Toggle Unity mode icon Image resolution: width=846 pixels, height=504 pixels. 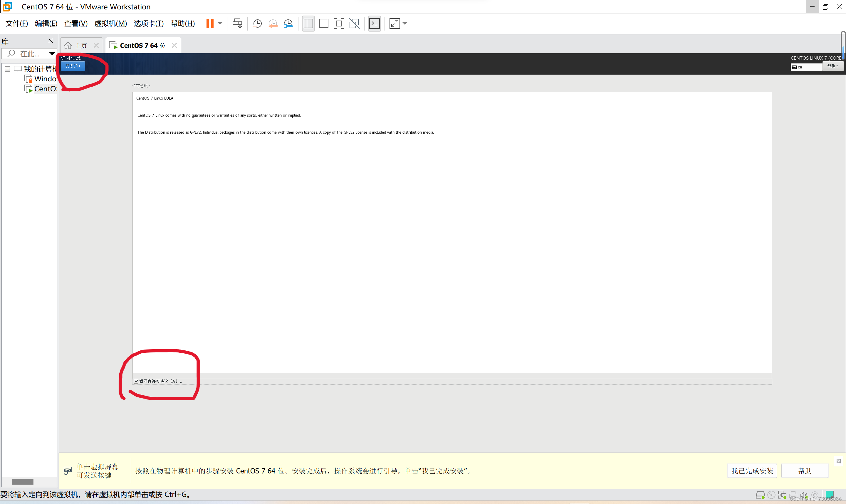[x=354, y=23]
